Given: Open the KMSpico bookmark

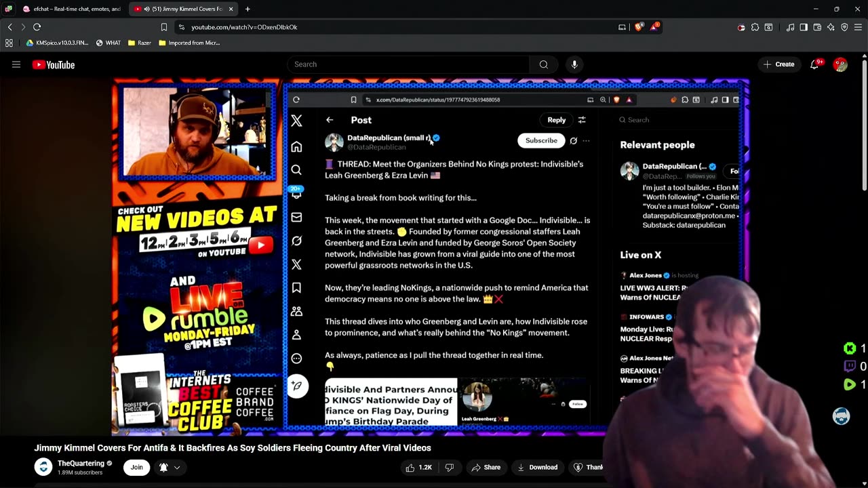Looking at the screenshot, I should pos(58,43).
